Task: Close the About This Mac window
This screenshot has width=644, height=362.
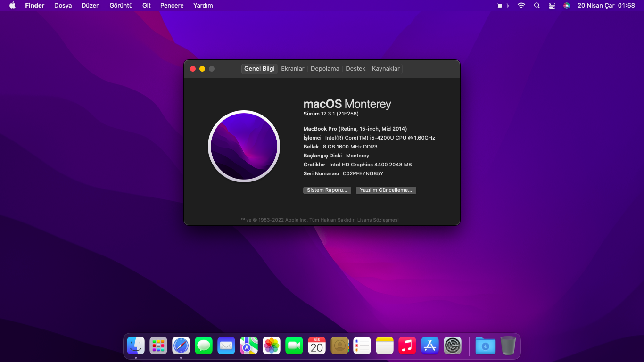Action: click(193, 69)
